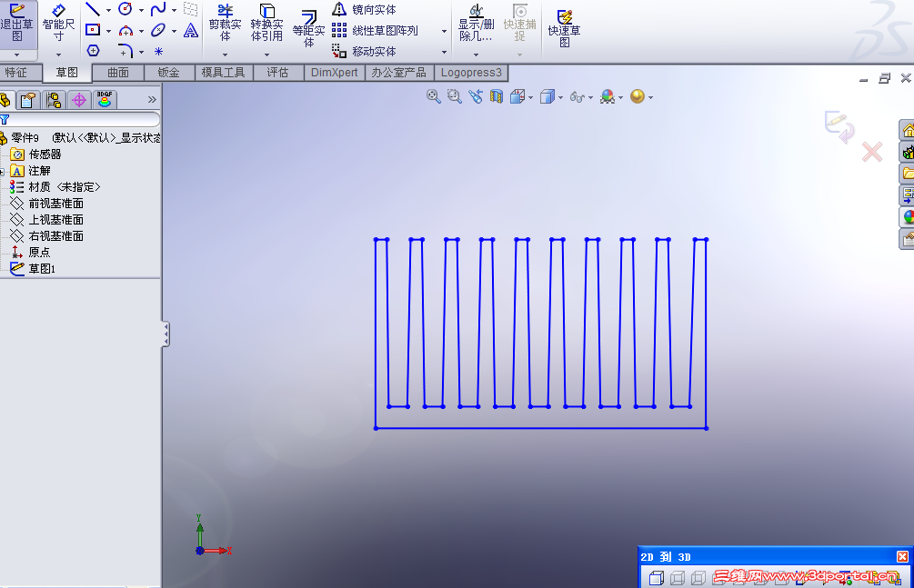Expand the Annotations (注解) tree node

[3, 172]
